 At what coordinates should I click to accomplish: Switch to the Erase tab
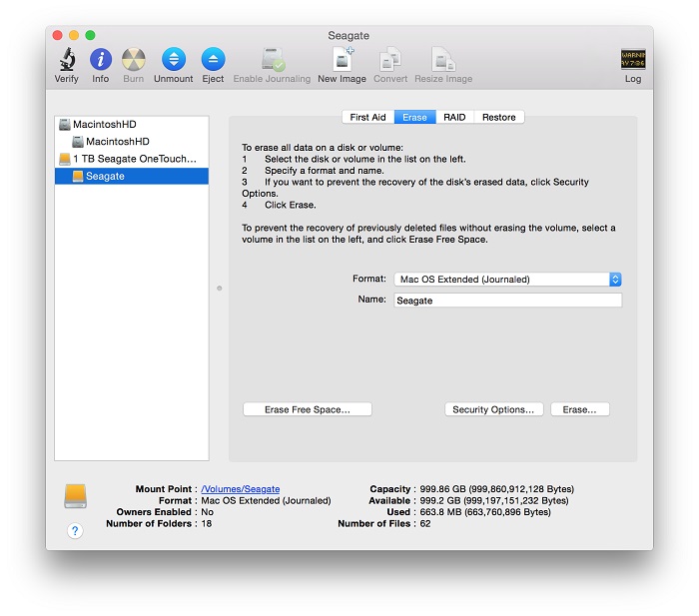pyautogui.click(x=414, y=117)
